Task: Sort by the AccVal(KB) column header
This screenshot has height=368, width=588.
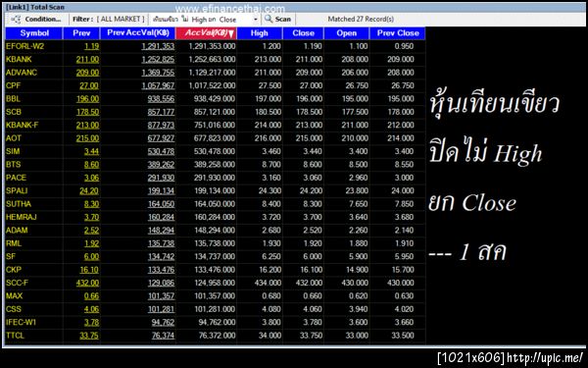Action: coord(206,33)
